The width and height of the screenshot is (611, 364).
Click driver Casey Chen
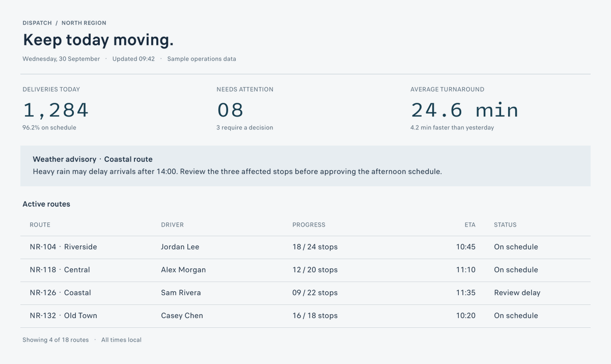182,316
